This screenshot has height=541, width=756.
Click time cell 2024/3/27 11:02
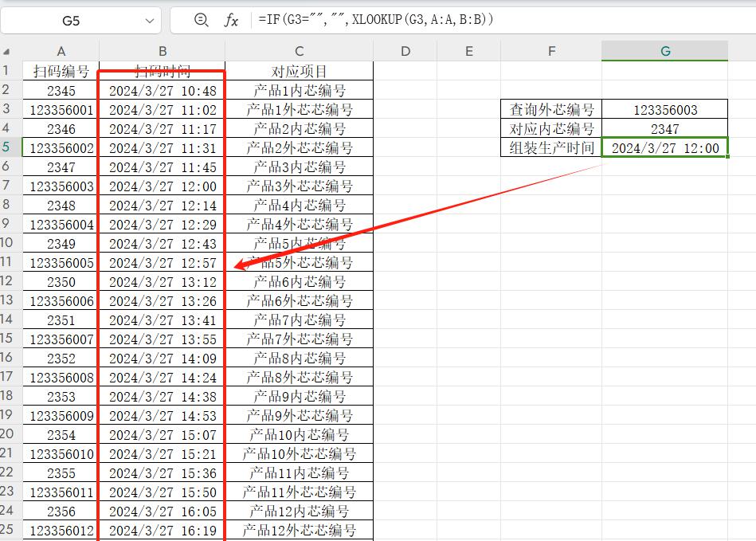point(162,109)
